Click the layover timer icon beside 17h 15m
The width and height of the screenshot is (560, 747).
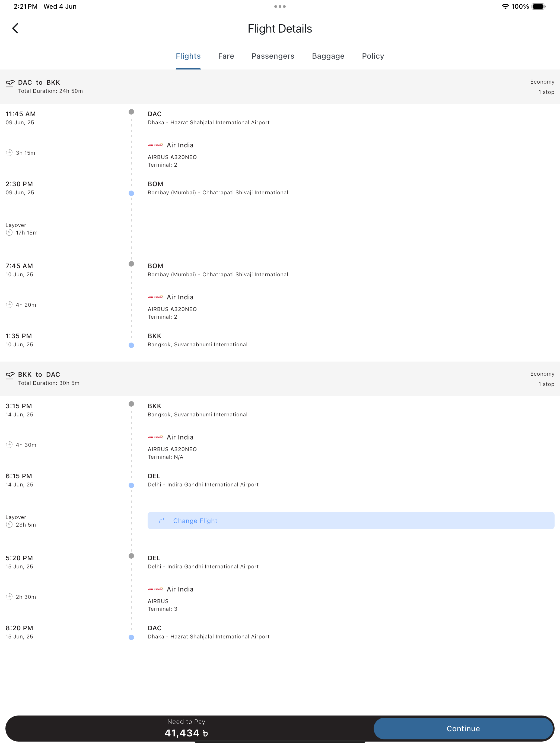click(9, 233)
